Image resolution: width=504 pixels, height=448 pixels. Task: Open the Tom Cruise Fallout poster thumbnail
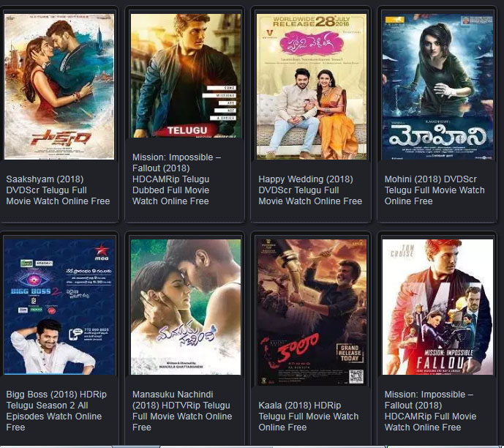click(437, 307)
